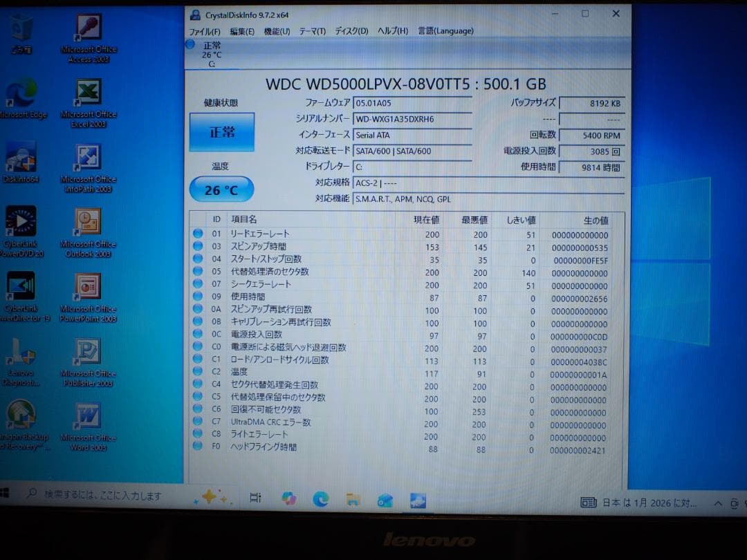
Task: Click the 26 °C temperature button
Action: pyautogui.click(x=221, y=189)
